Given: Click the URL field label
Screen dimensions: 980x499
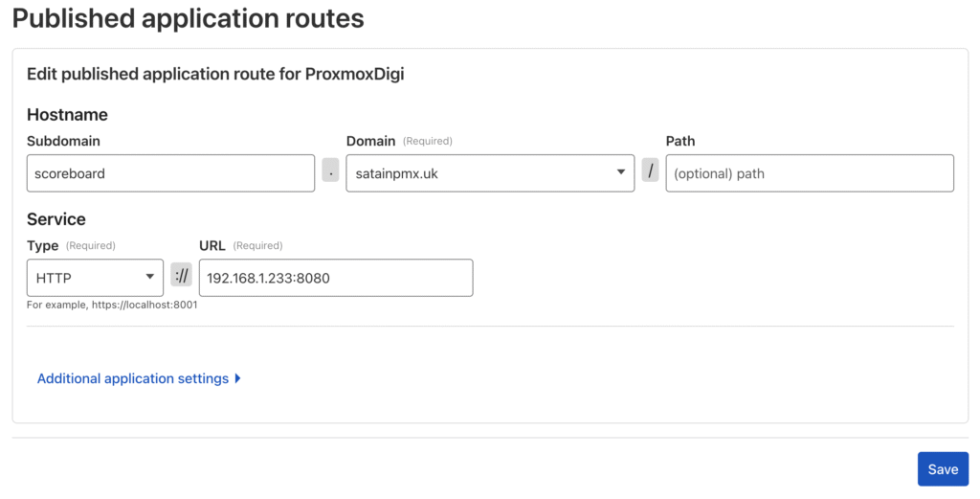Looking at the screenshot, I should coord(212,245).
